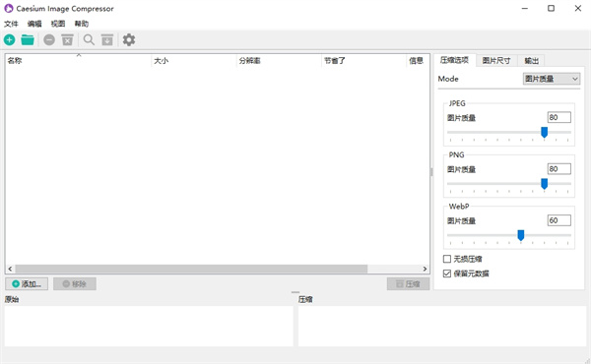Open the 帮助 menu
Image resolution: width=591 pixels, height=364 pixels.
point(82,24)
